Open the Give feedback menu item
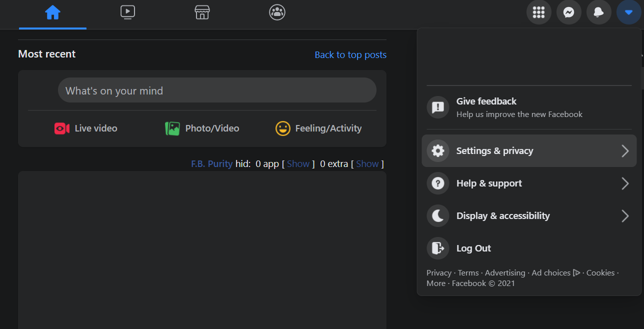This screenshot has height=329, width=644. pyautogui.click(x=529, y=107)
